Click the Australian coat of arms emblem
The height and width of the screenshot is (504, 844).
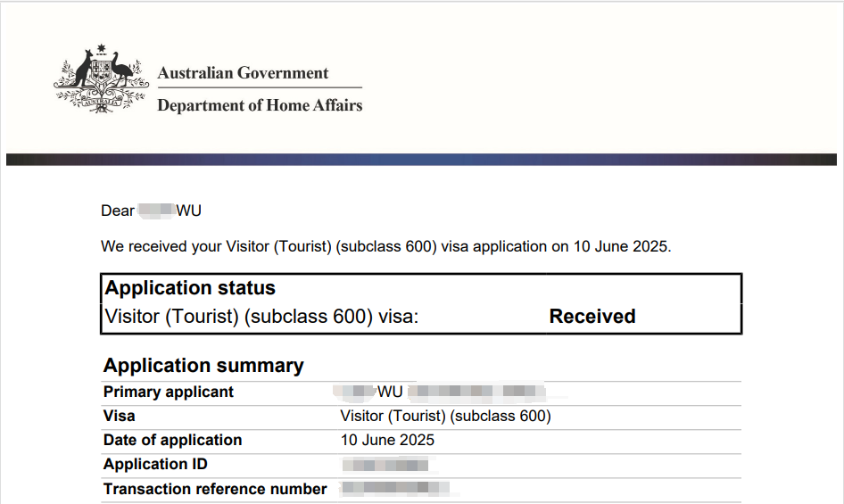tap(101, 78)
